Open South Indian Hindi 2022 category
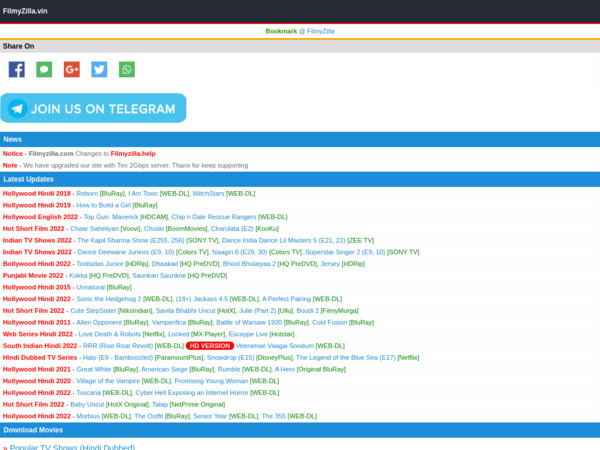Screen dimensions: 600x450 point(40,346)
